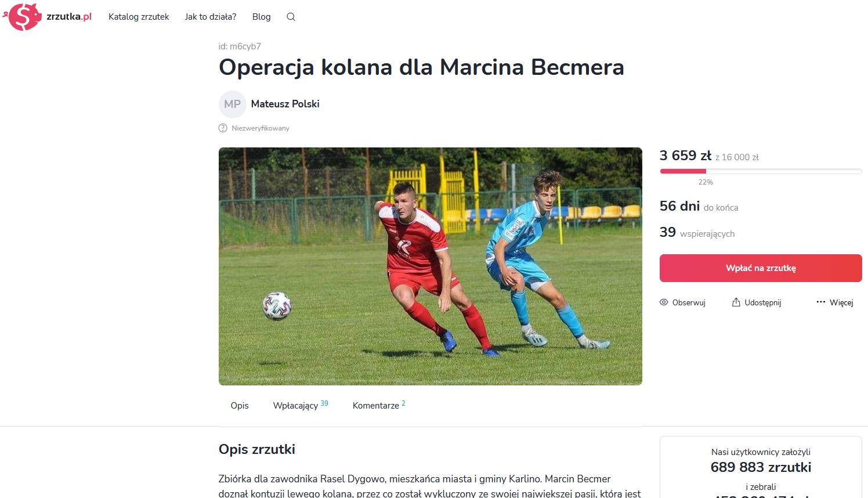Click the zrzutka.pl pig logo
This screenshot has height=498, width=868.
coord(23,16)
